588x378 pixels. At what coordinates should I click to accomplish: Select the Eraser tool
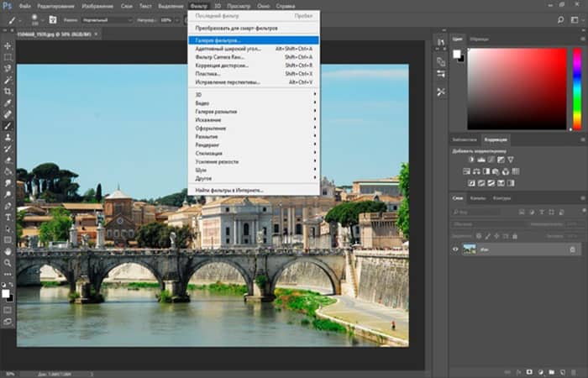pyautogui.click(x=8, y=160)
